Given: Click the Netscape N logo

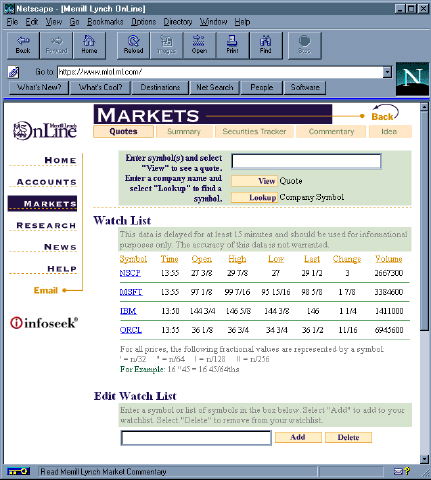Looking at the screenshot, I should [x=412, y=79].
